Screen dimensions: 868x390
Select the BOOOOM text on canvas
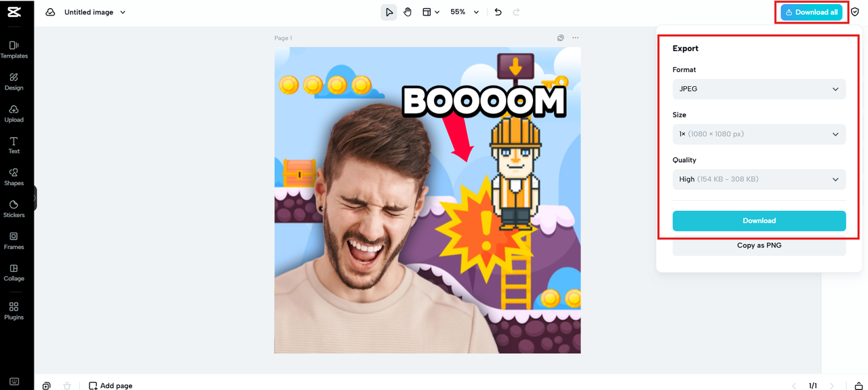point(484,102)
